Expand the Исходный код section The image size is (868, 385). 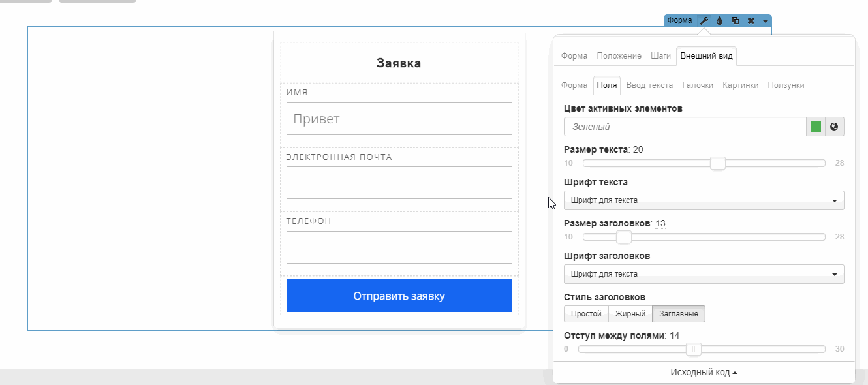[704, 372]
